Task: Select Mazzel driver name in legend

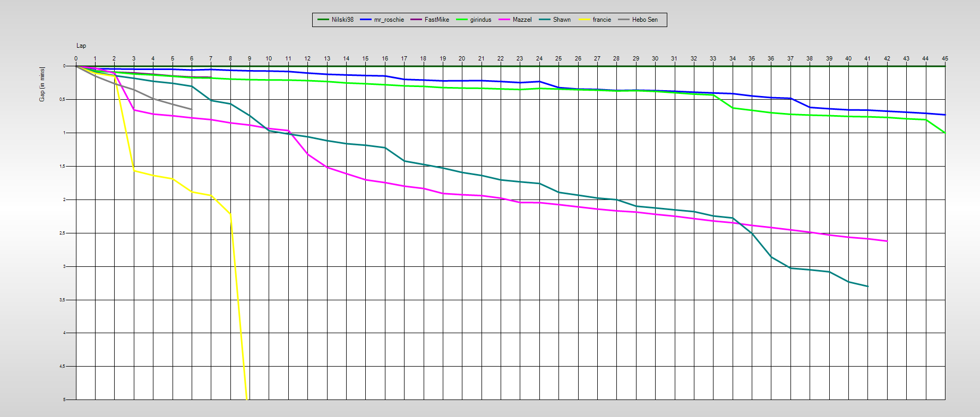Action: [x=522, y=20]
